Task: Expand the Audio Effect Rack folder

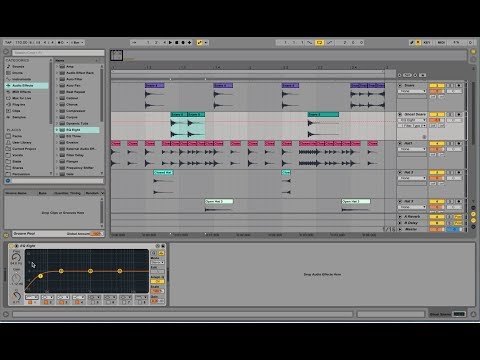Action: click(57, 73)
